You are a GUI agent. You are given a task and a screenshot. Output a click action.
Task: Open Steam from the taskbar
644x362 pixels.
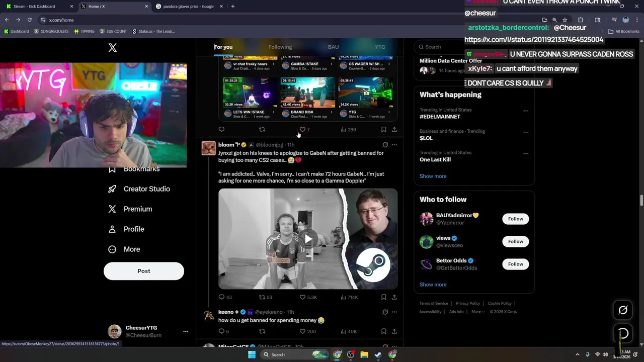pyautogui.click(x=378, y=354)
